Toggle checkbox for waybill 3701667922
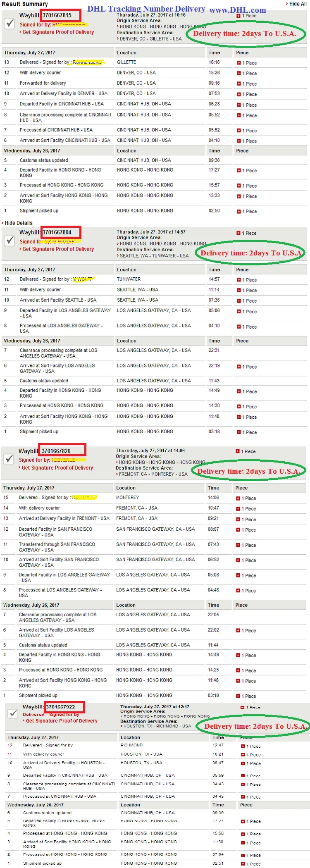The height and width of the screenshot is (868, 310). (13, 713)
